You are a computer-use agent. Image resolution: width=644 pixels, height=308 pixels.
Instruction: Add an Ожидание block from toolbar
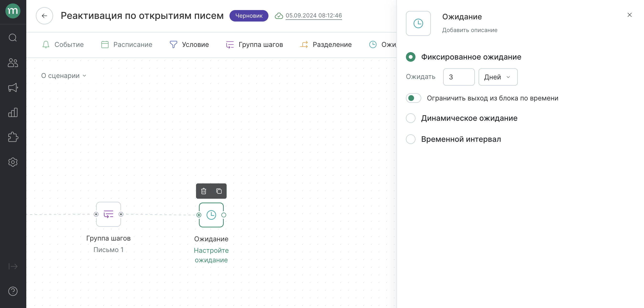tap(382, 44)
